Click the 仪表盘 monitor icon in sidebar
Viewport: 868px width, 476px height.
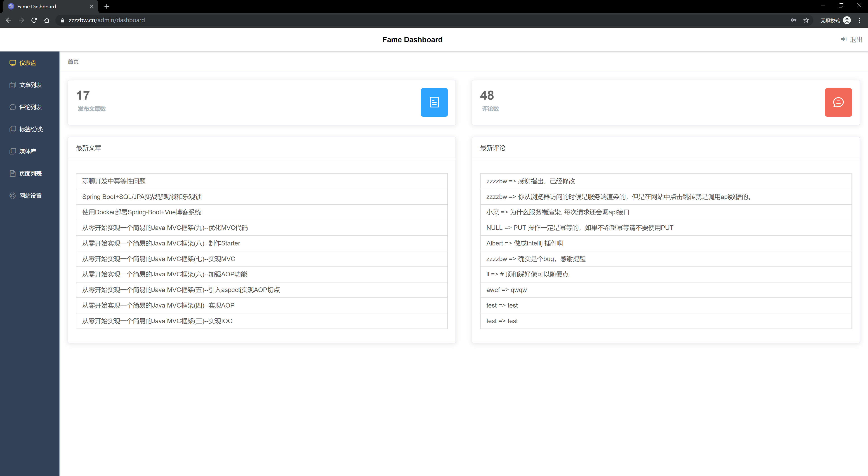(13, 63)
